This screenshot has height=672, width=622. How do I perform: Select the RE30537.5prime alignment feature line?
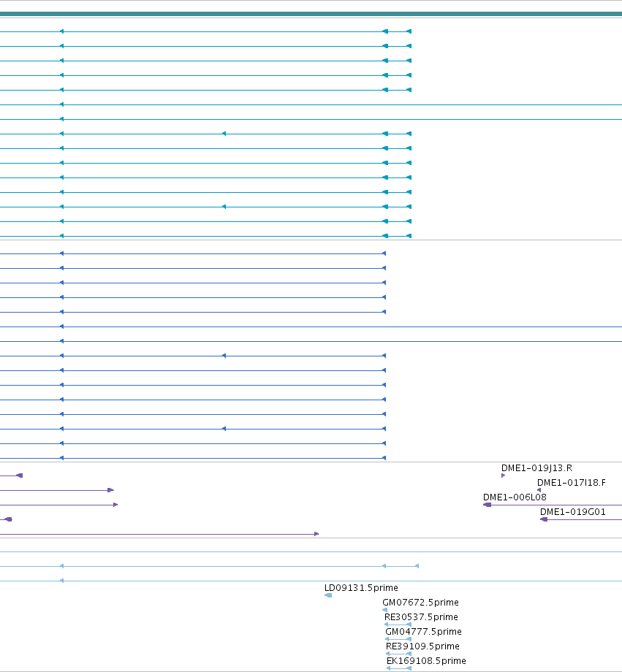(398, 625)
